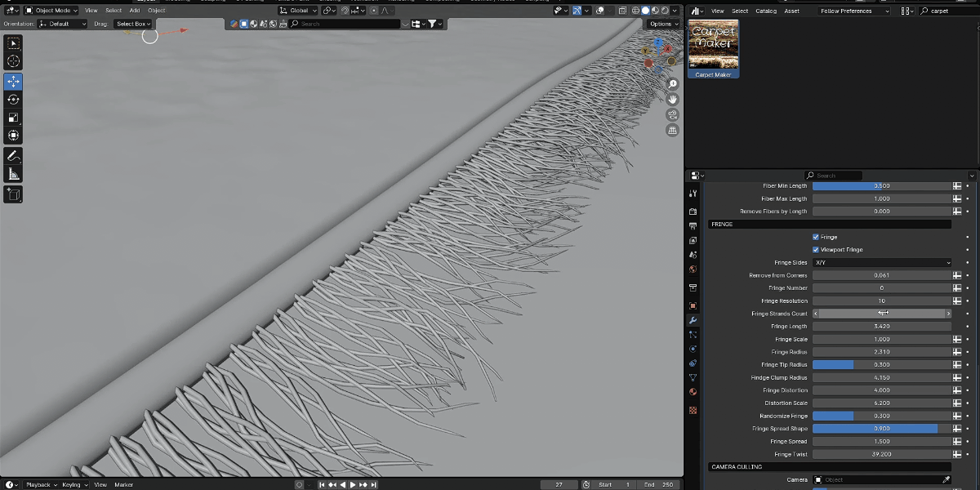
Task: Adjust the Fringe Tip Radius slider
Action: (x=882, y=365)
